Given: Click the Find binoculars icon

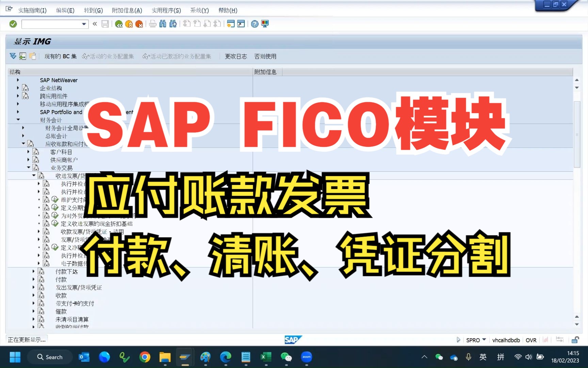Looking at the screenshot, I should [x=163, y=24].
